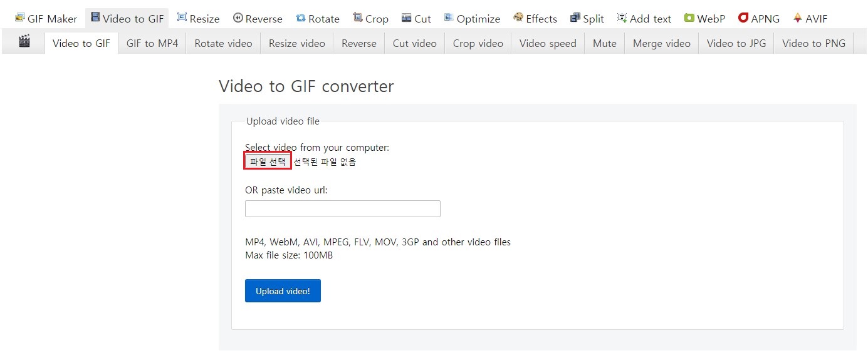
Task: Open the Resize video tab
Action: 297,43
